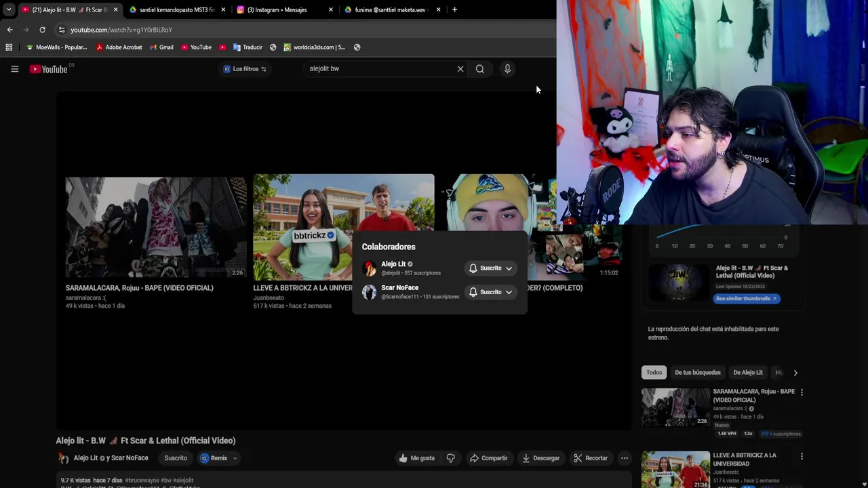Open the tab search dropdown arrow
Viewport: 868px width, 488px height.
coord(8,9)
